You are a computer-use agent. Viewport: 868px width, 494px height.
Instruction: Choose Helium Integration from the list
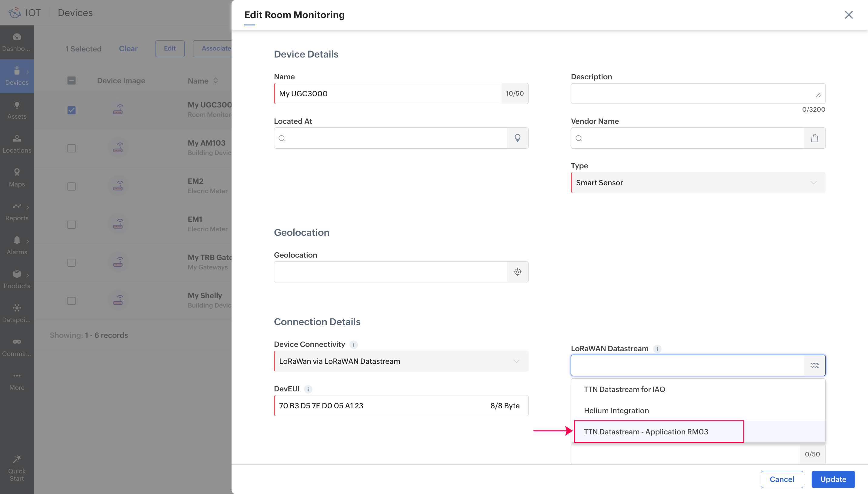pyautogui.click(x=616, y=410)
